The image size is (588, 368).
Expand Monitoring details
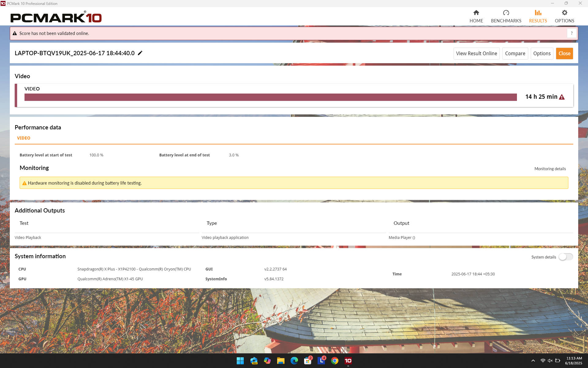[x=550, y=169]
